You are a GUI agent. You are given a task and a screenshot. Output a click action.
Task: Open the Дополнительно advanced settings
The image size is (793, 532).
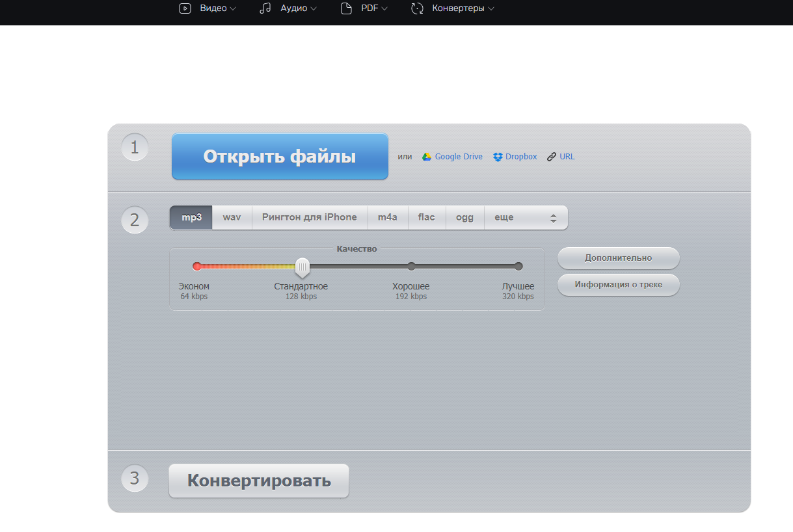pyautogui.click(x=618, y=258)
